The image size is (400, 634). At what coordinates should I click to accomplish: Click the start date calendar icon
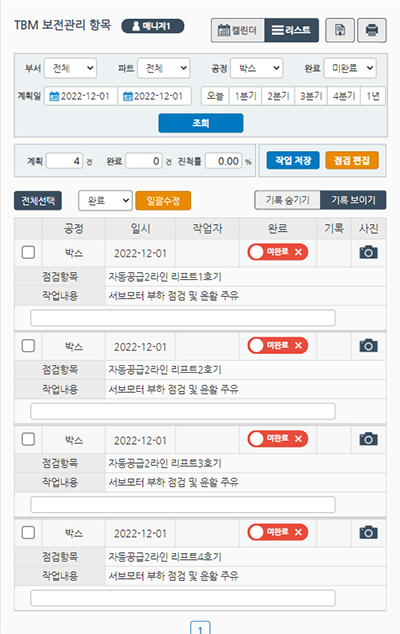[54, 96]
